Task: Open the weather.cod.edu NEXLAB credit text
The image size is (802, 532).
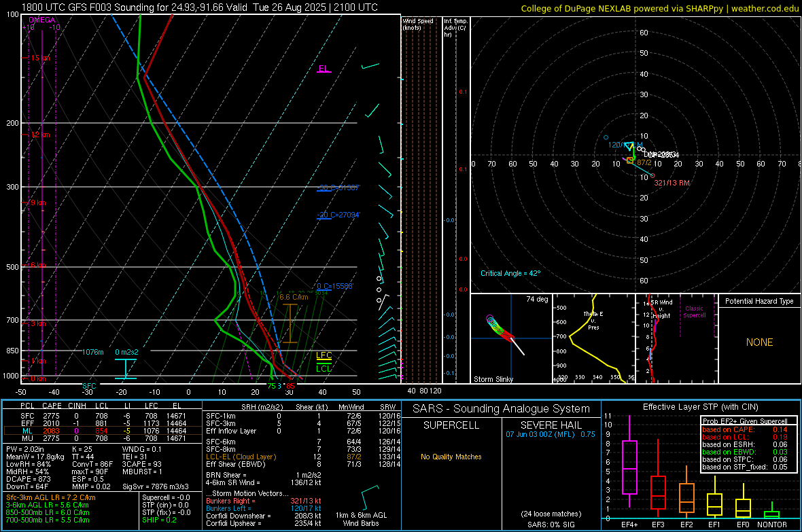Action: tap(659, 8)
